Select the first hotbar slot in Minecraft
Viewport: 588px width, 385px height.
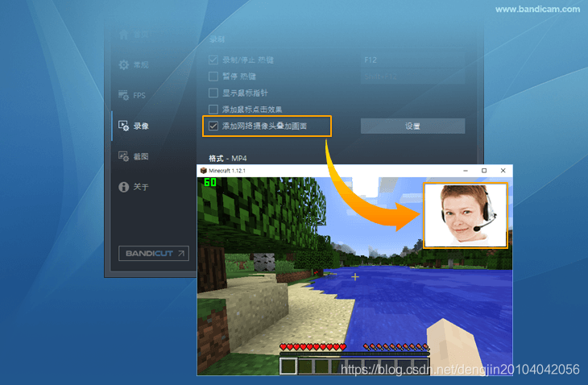(x=288, y=366)
